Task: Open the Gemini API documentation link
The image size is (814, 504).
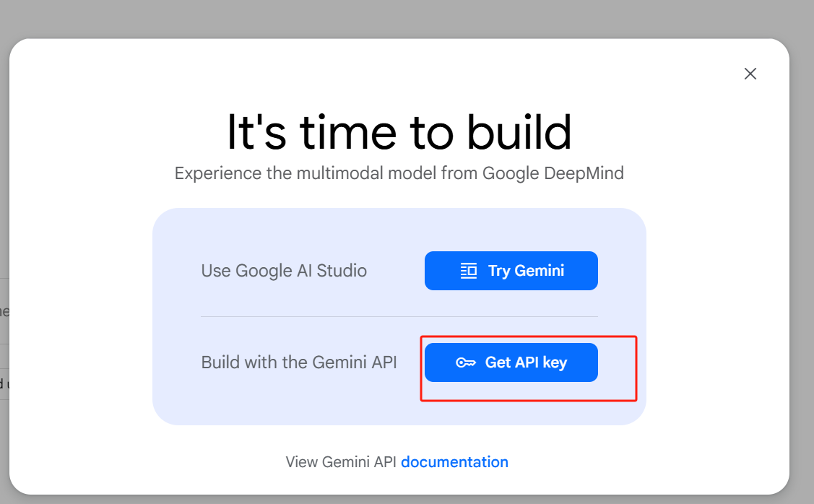Action: [x=454, y=462]
